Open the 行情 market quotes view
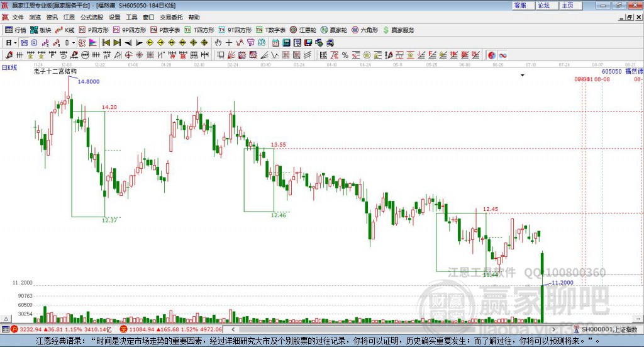 (15, 30)
